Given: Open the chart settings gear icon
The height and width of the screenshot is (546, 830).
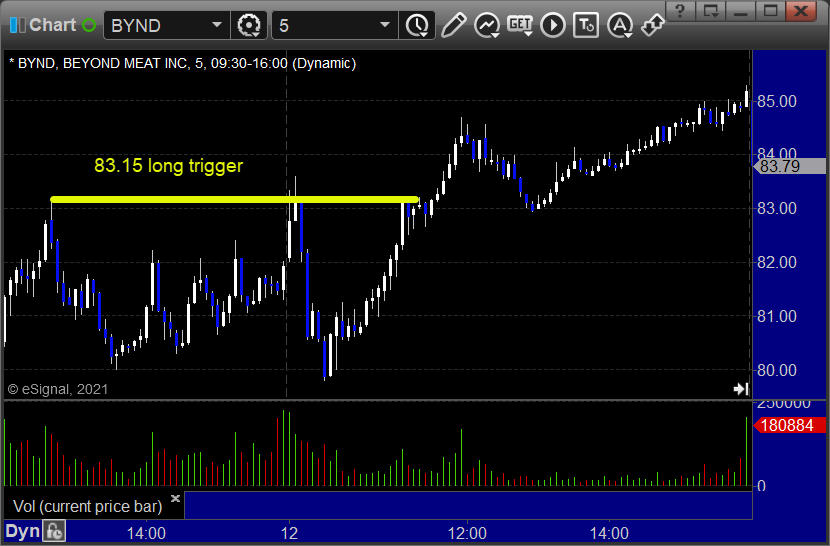Looking at the screenshot, I should (x=249, y=25).
